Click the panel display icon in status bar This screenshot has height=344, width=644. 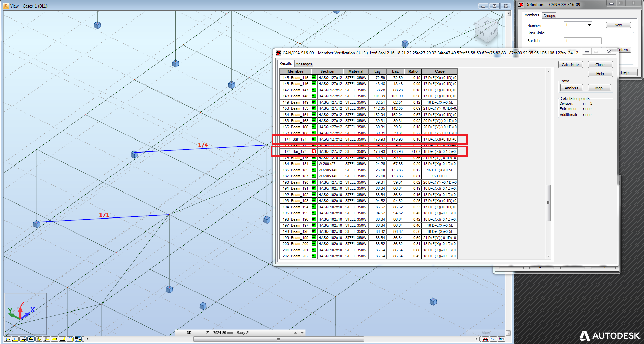pyautogui.click(x=54, y=340)
